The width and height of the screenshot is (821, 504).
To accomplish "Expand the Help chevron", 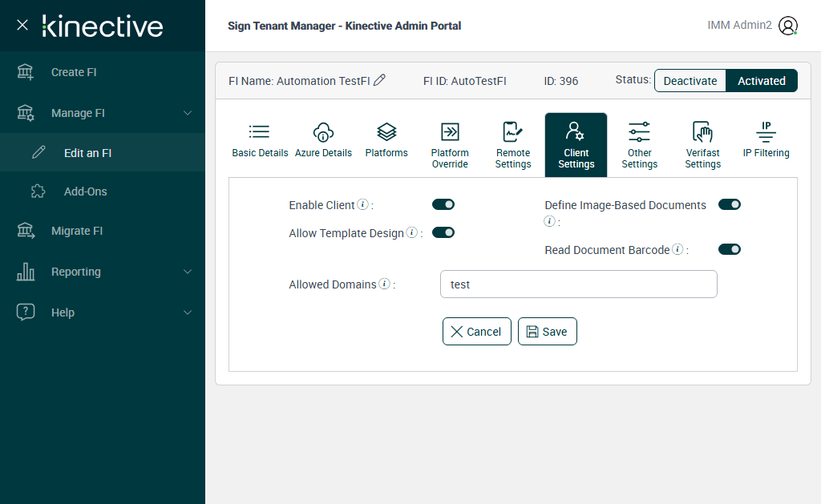I will tap(188, 312).
